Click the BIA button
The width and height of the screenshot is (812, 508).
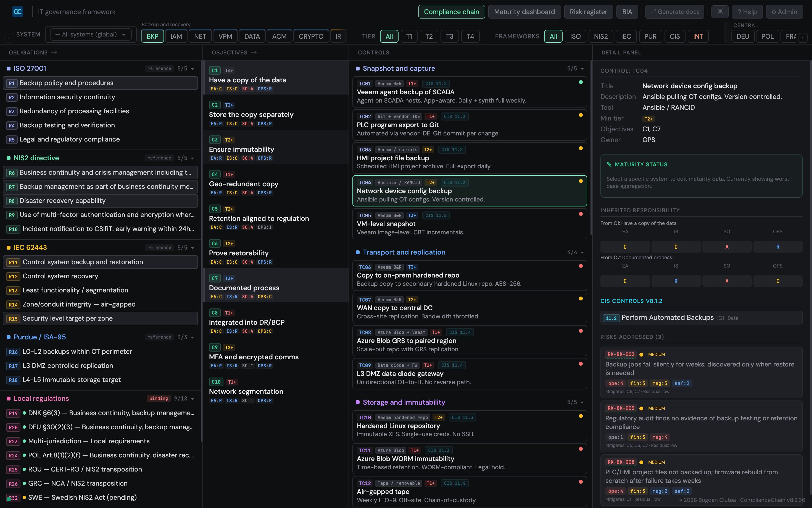628,11
